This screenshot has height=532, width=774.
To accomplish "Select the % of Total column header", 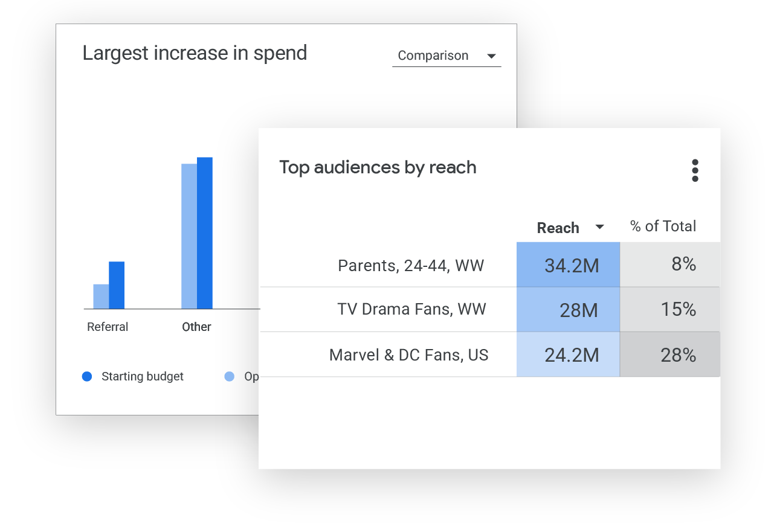I will pos(663,226).
